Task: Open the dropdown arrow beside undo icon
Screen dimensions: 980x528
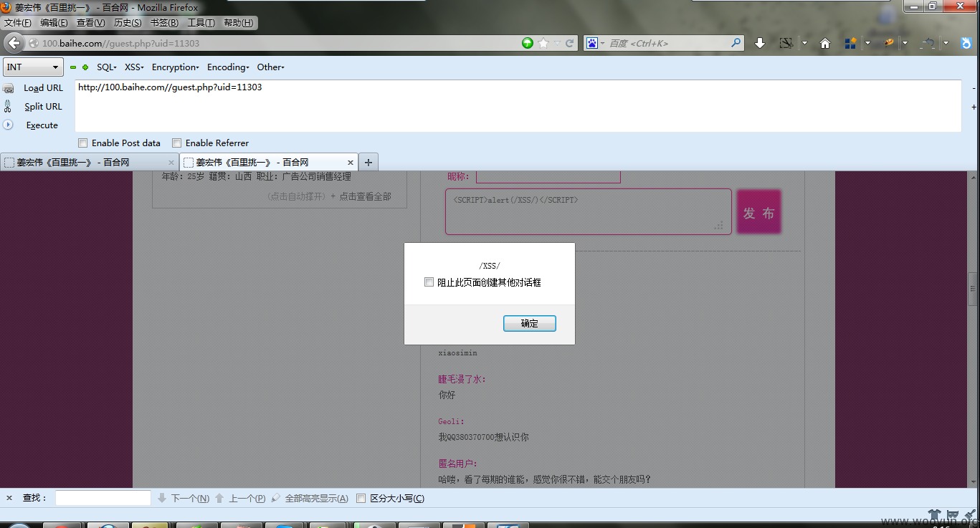Action: [x=946, y=43]
